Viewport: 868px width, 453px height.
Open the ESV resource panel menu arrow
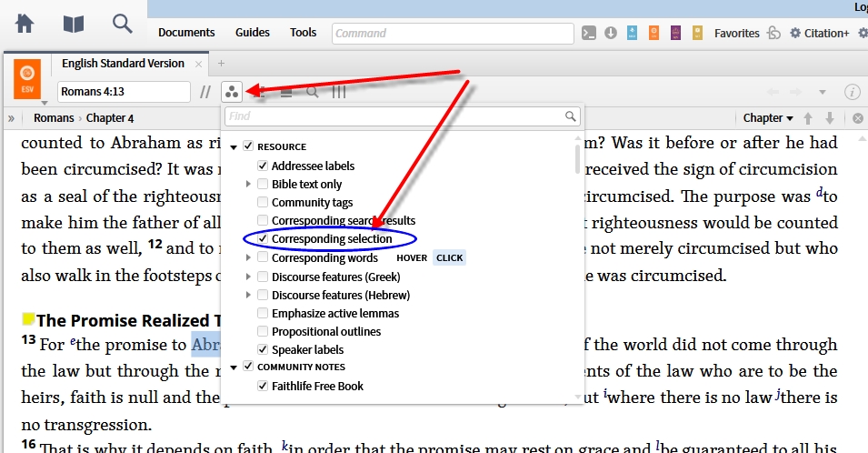tap(45, 103)
